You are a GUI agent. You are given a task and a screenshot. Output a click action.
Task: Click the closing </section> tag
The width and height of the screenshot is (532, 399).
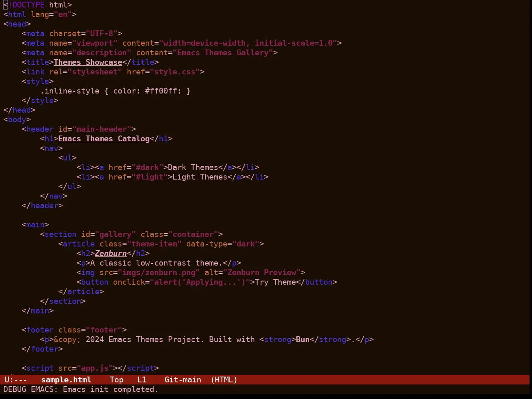click(x=63, y=301)
